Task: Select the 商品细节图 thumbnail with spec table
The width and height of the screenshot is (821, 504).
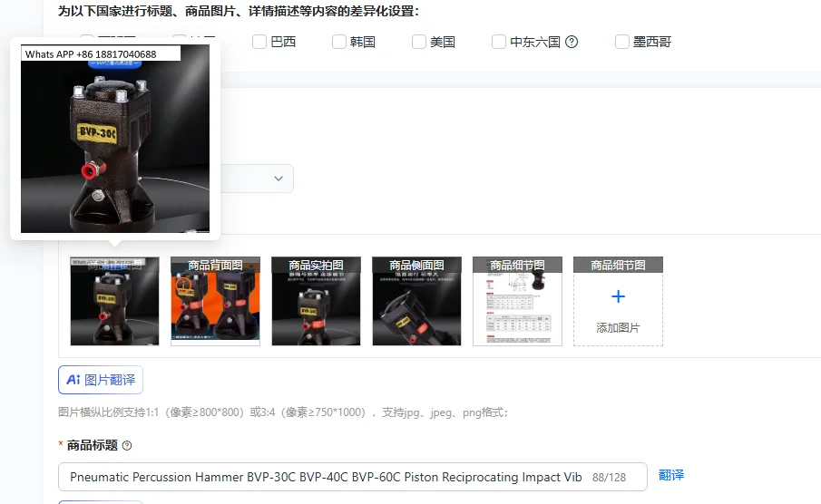Action: pyautogui.click(x=517, y=301)
